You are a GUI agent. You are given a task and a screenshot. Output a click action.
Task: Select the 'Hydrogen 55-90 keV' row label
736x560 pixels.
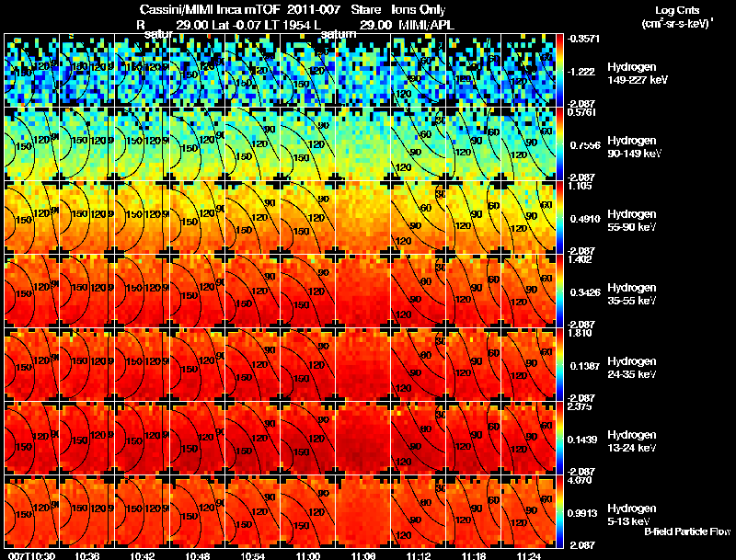[632, 221]
